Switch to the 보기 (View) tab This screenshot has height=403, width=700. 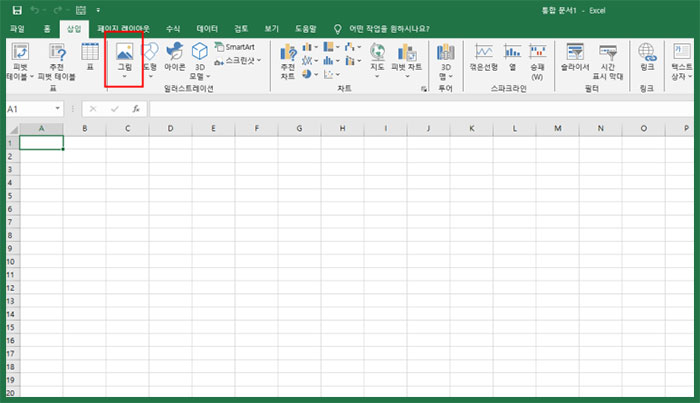[271, 29]
